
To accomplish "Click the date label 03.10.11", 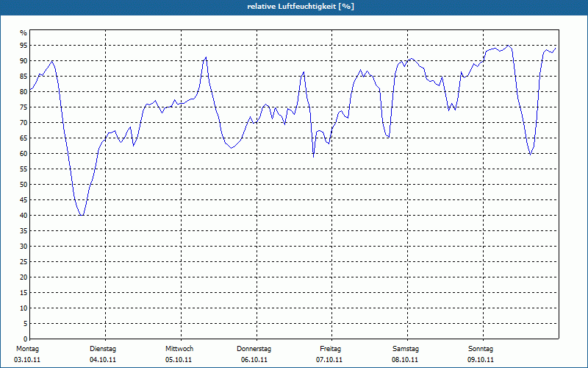I will click(27, 360).
